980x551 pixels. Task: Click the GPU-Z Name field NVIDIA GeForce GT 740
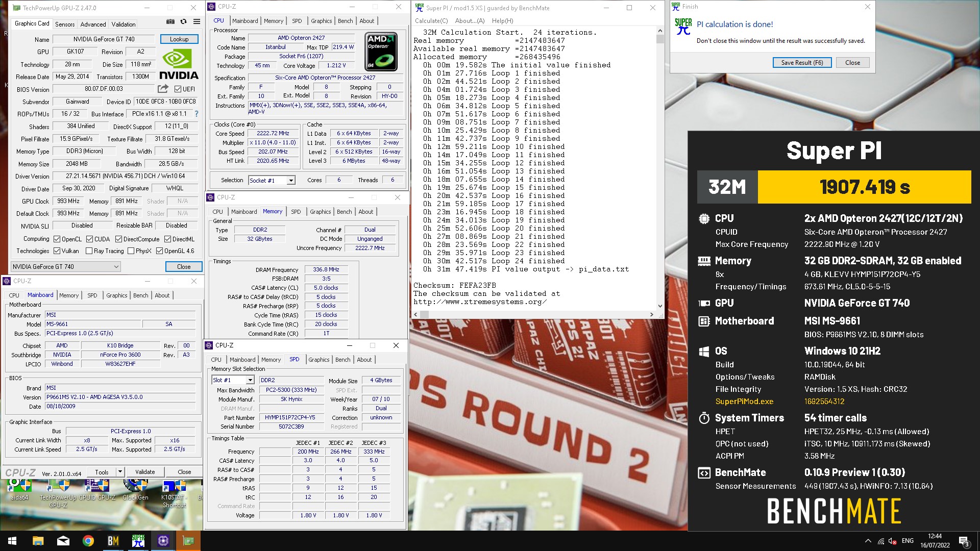coord(104,39)
